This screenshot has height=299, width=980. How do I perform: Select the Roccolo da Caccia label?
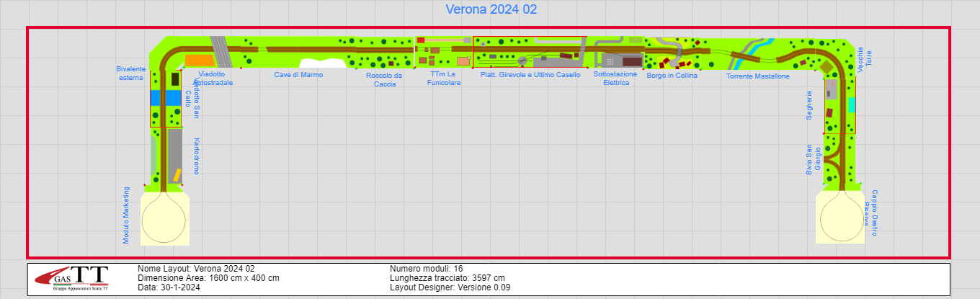384,79
